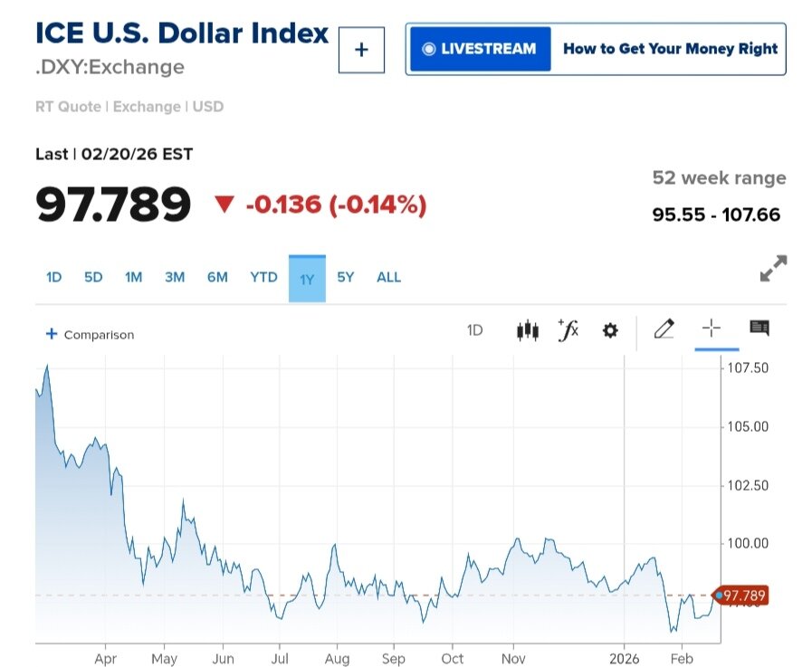Open 'How to Get Your Money Right' link
This screenshot has height=667, width=812.
coord(670,49)
